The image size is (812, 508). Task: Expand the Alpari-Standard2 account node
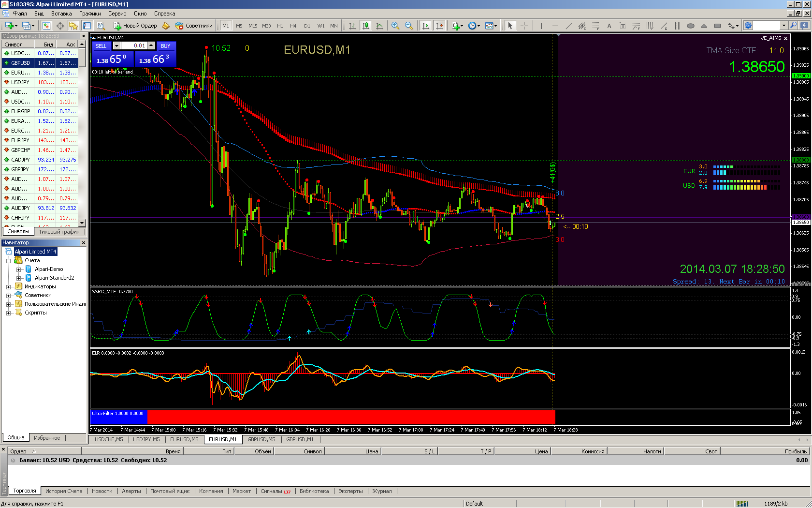pos(18,278)
